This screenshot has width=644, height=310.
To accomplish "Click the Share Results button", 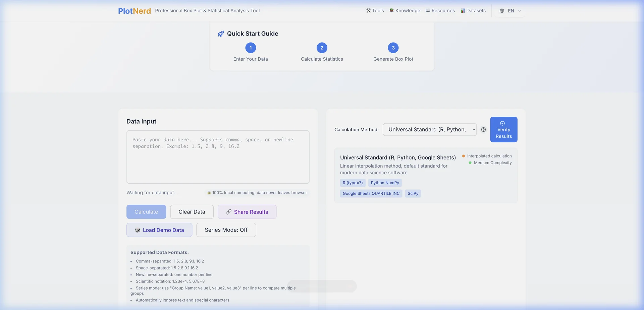I will pos(247,212).
